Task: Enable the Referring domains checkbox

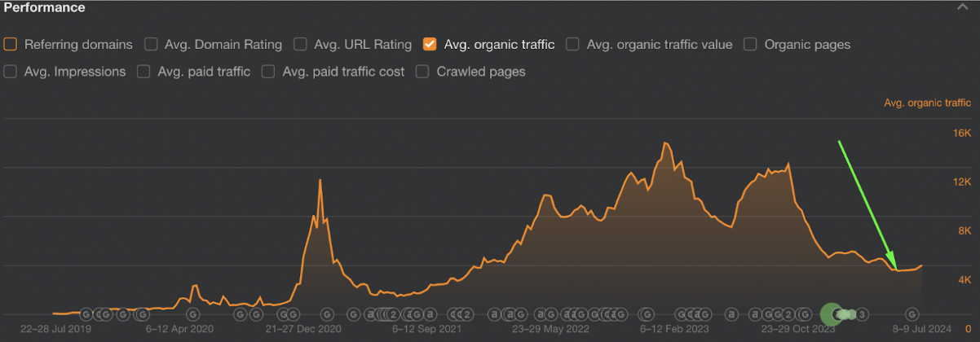Action: coord(11,45)
